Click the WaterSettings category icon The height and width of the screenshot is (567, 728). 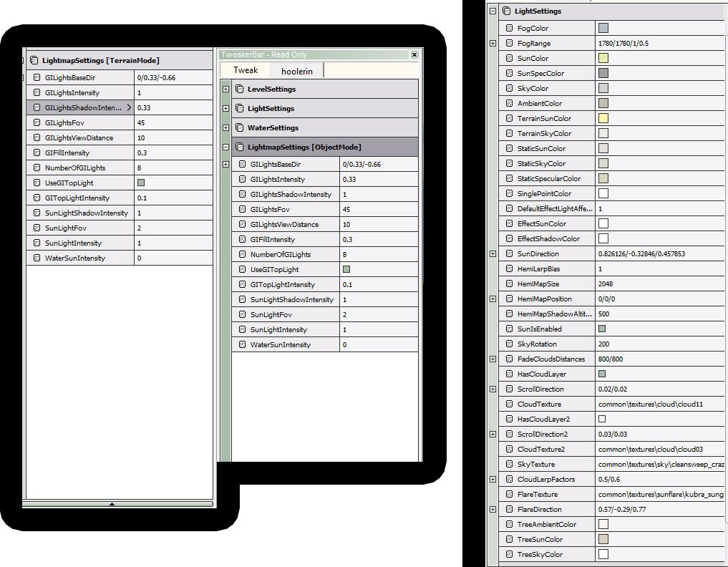click(x=241, y=128)
